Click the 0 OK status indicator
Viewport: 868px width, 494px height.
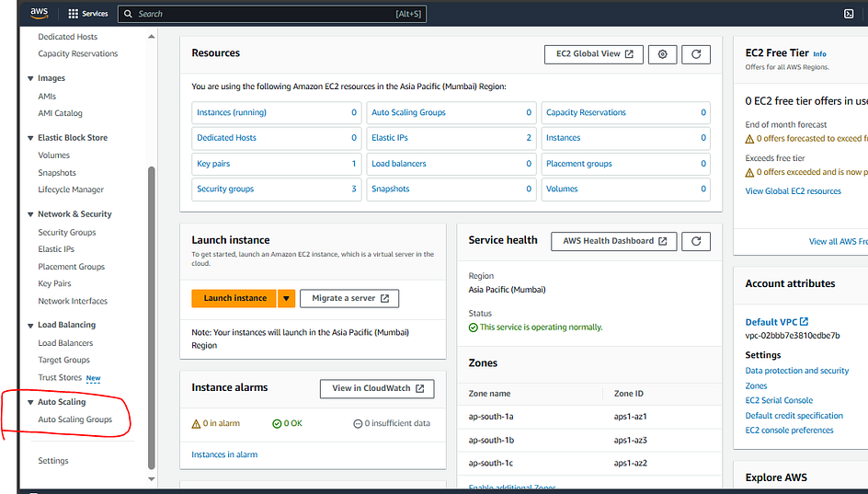tap(287, 424)
